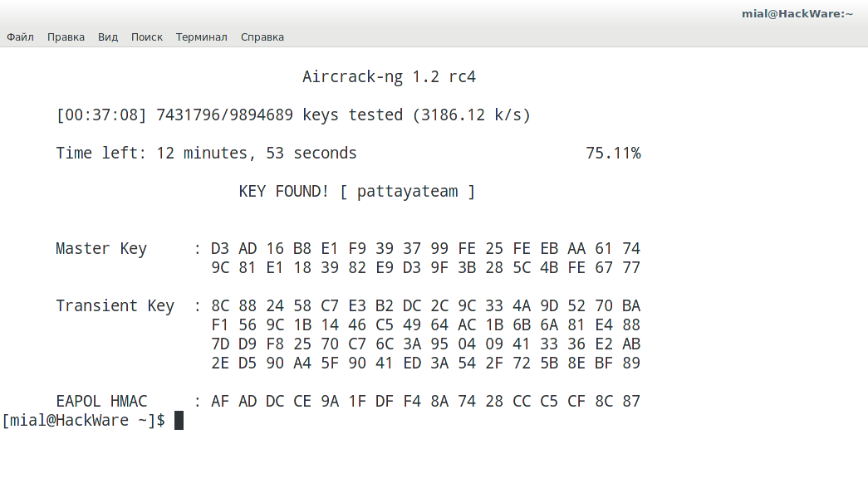
Task: Open the Терминал menu
Action: (202, 37)
